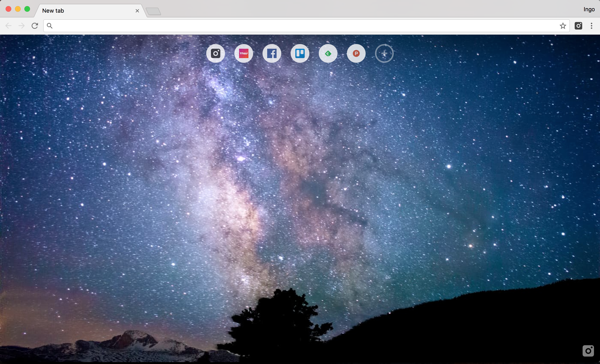Open the Instagram shortcut
600x364 pixels.
pyautogui.click(x=215, y=53)
